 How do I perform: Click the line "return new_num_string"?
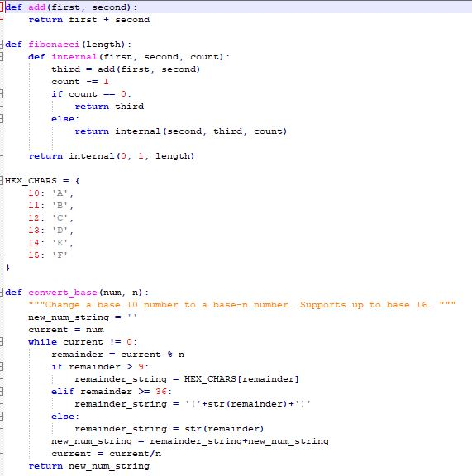[89, 466]
